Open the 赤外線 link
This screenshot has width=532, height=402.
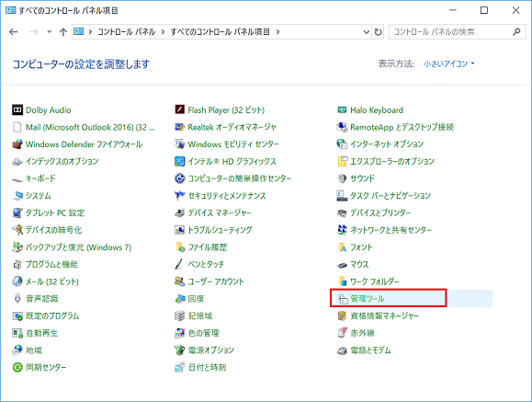[362, 333]
